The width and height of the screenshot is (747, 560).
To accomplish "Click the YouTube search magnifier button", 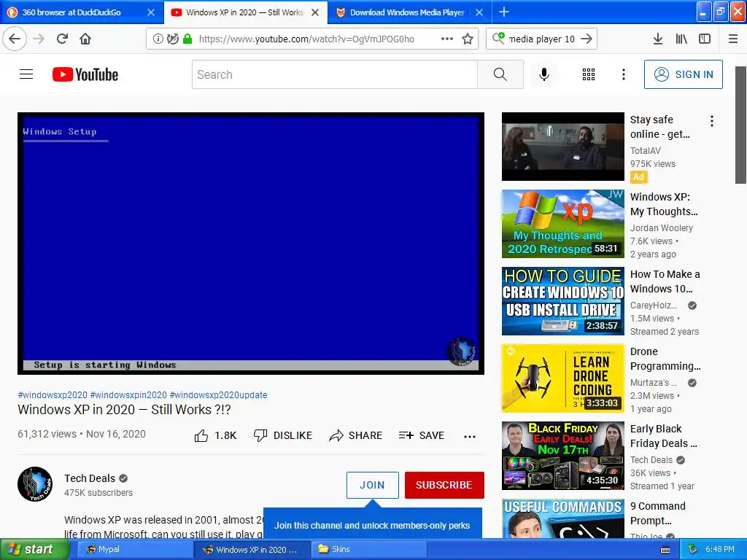I will 500,74.
